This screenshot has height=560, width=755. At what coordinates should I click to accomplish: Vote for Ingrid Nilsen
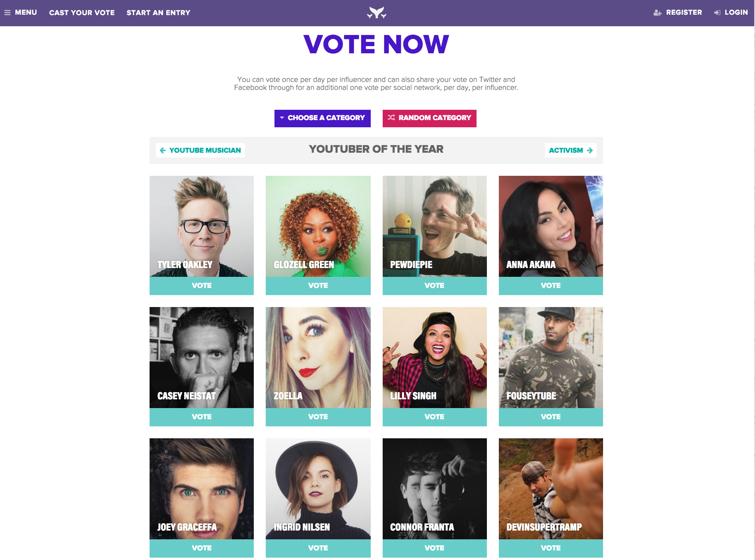(318, 548)
